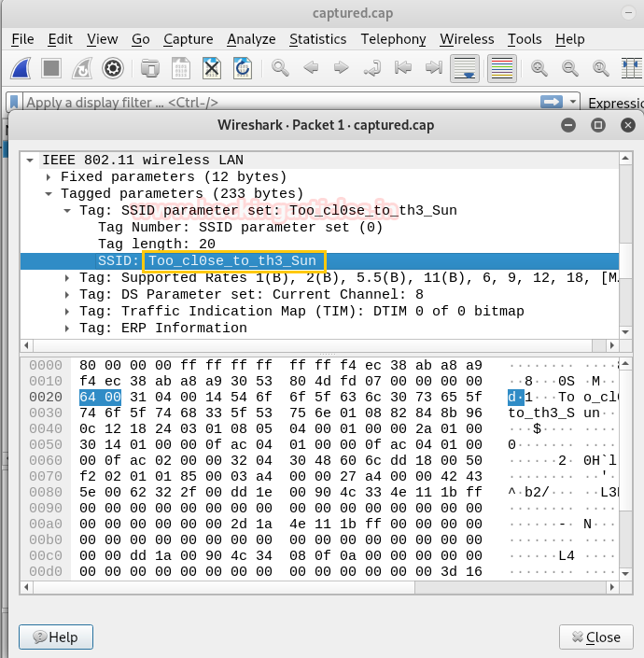Expand Fixed parameters (12 bytes)
644x658 pixels.
coord(49,177)
